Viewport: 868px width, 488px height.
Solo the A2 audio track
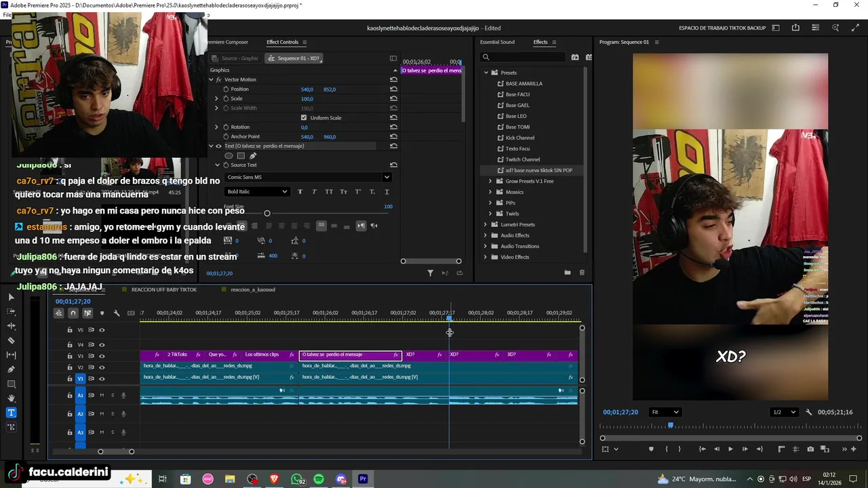(x=113, y=413)
